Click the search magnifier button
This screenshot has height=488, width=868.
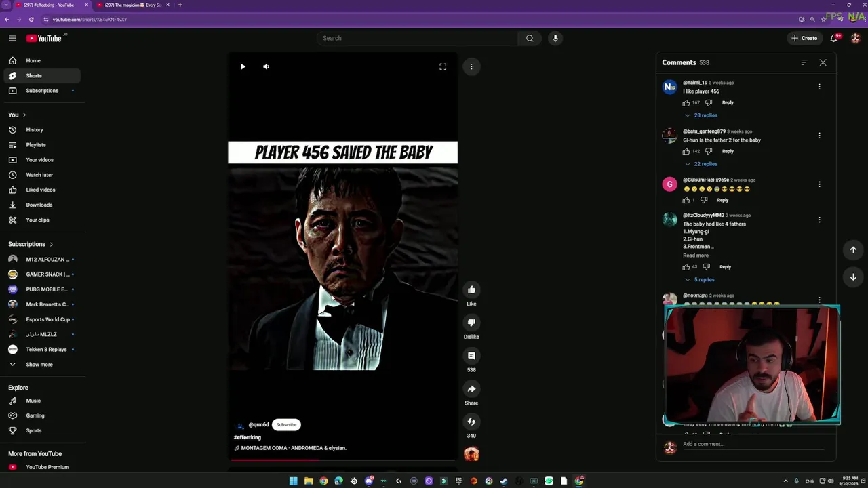tap(530, 38)
